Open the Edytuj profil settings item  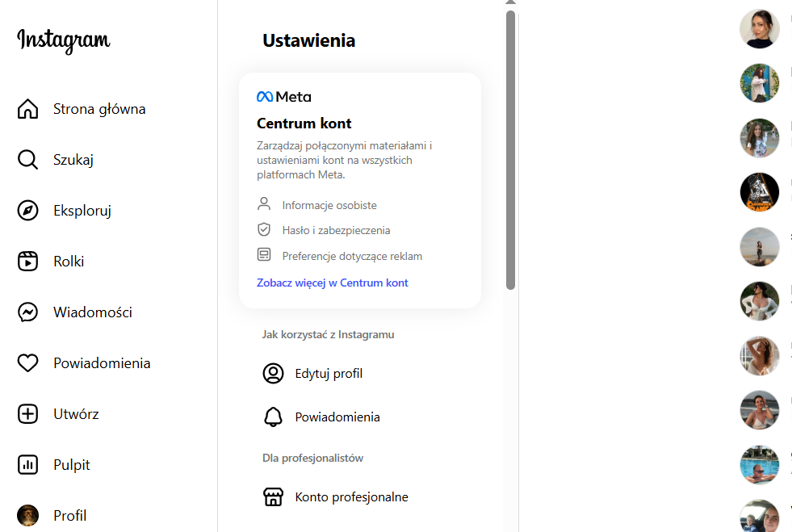coord(329,374)
